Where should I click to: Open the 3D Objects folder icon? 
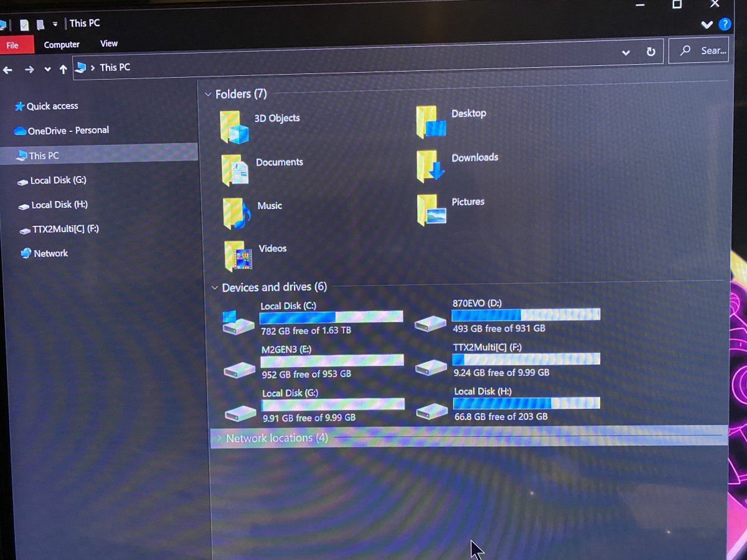point(234,126)
